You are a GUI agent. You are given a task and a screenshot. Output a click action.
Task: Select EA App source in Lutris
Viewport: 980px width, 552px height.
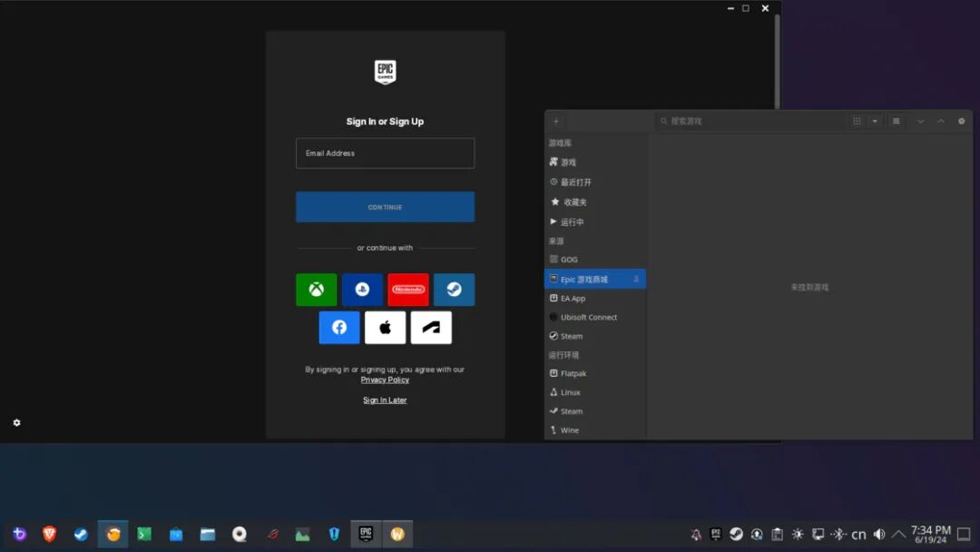click(x=595, y=298)
